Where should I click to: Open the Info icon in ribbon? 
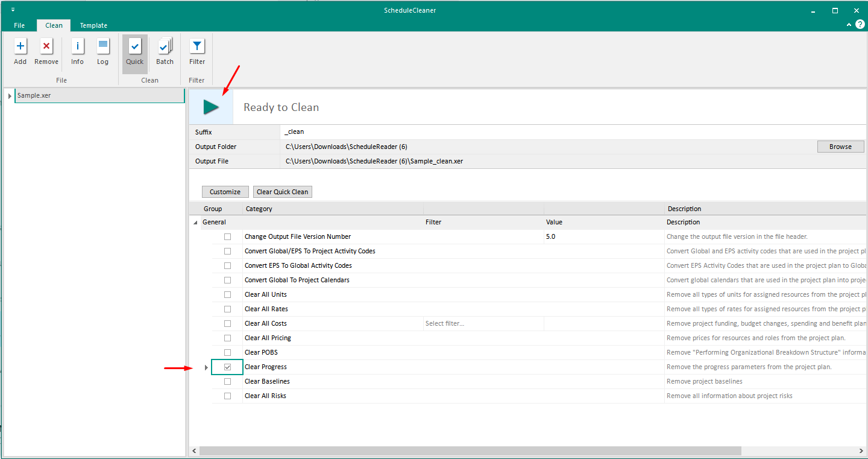77,46
